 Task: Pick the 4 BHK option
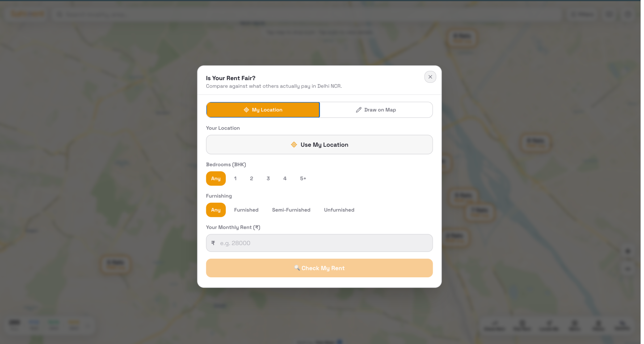point(285,179)
